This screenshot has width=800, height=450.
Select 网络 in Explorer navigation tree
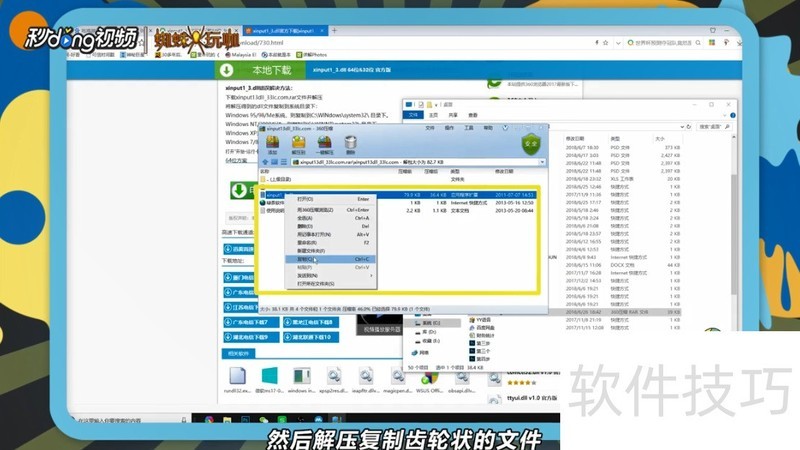coord(420,353)
